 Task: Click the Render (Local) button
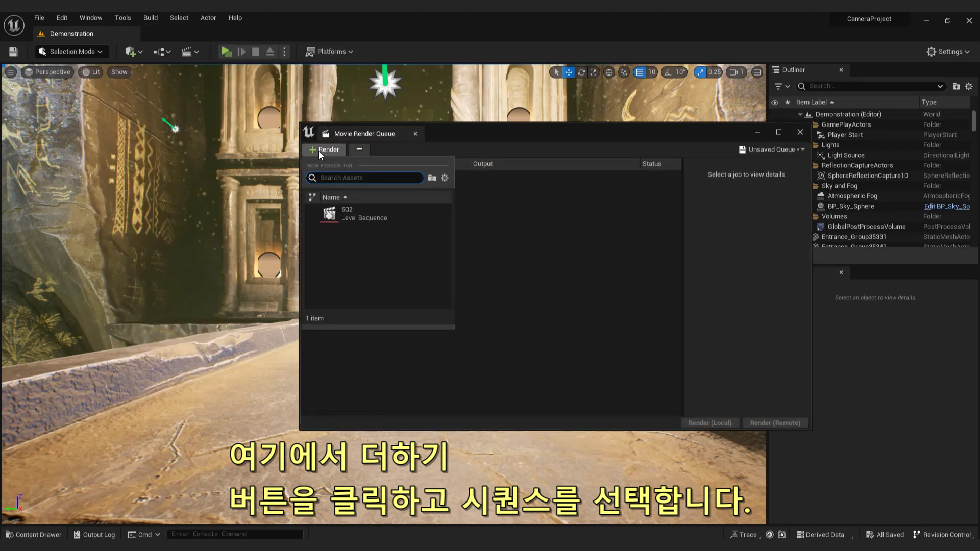(x=709, y=422)
